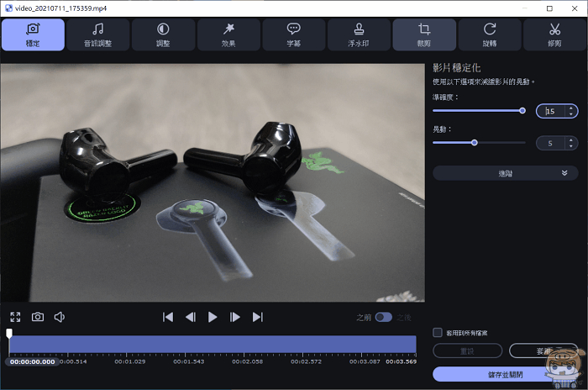The height and width of the screenshot is (390, 588).
Task: Click the 00:02.572 timeline label
Action: click(306, 361)
